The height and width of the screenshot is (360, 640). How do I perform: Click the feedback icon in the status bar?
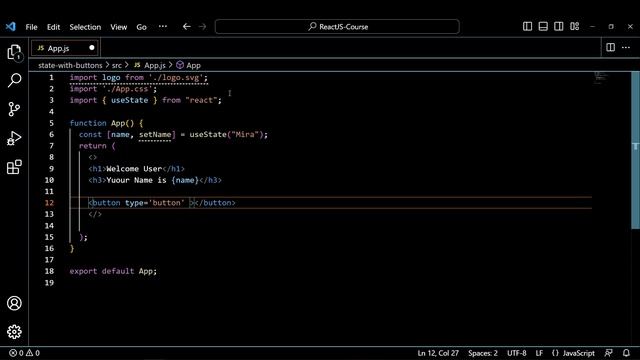tap(609, 353)
